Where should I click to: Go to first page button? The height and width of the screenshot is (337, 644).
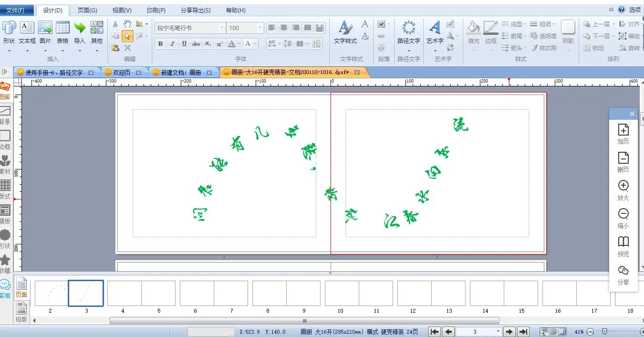435,332
